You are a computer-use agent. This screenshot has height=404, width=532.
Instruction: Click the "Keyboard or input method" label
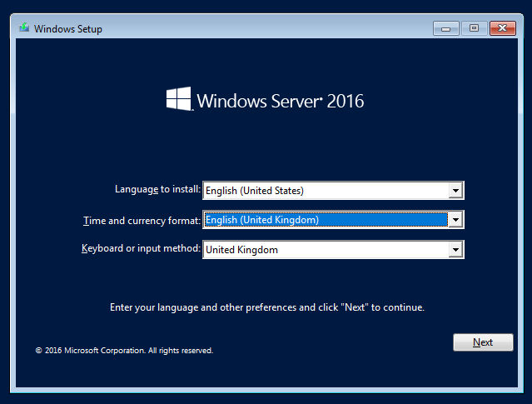141,249
